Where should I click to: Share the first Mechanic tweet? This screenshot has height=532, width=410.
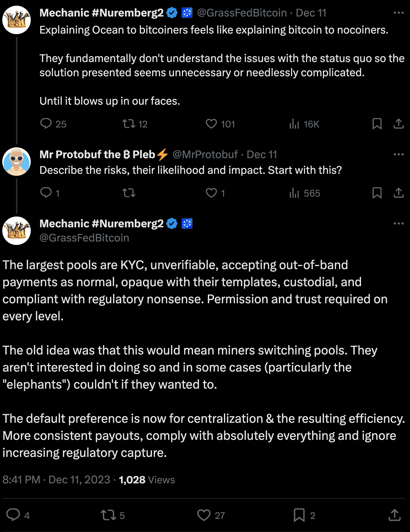coord(399,124)
